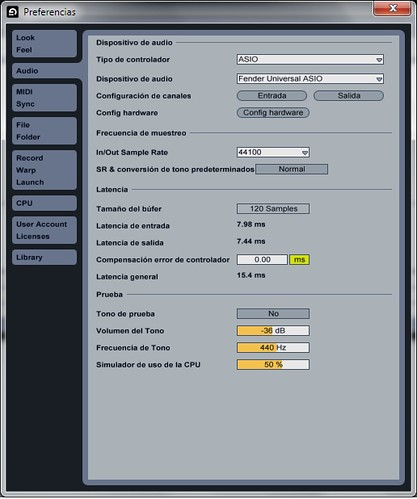Switch to the MIDI Sync tab

[x=44, y=98]
